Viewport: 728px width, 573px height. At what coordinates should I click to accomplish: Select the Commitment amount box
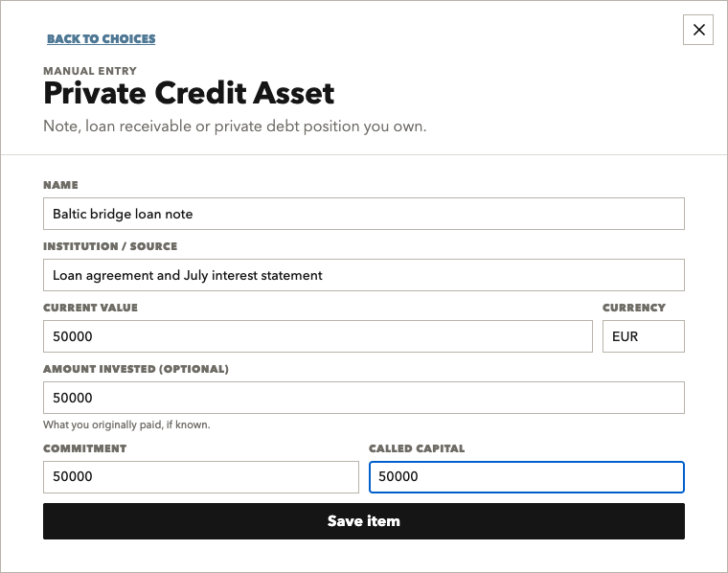tap(201, 477)
